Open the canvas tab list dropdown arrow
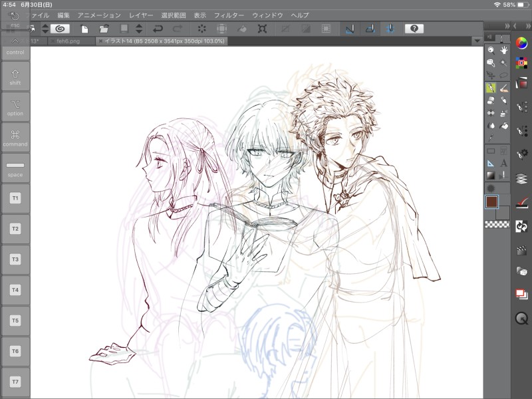 pyautogui.click(x=477, y=41)
